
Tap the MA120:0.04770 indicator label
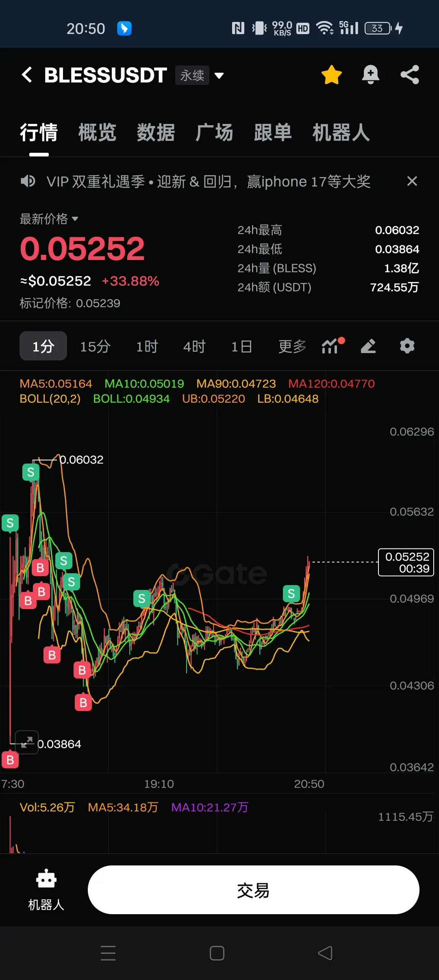331,384
